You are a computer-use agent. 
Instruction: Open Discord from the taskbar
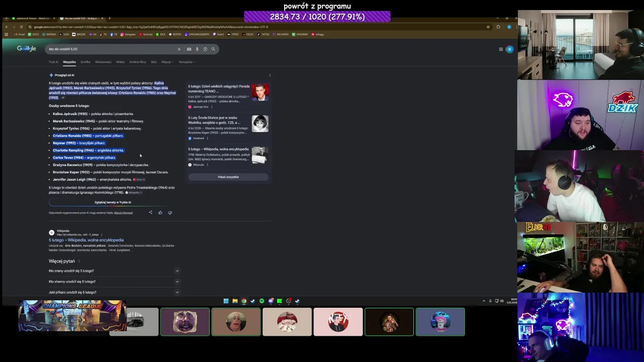tap(271, 301)
